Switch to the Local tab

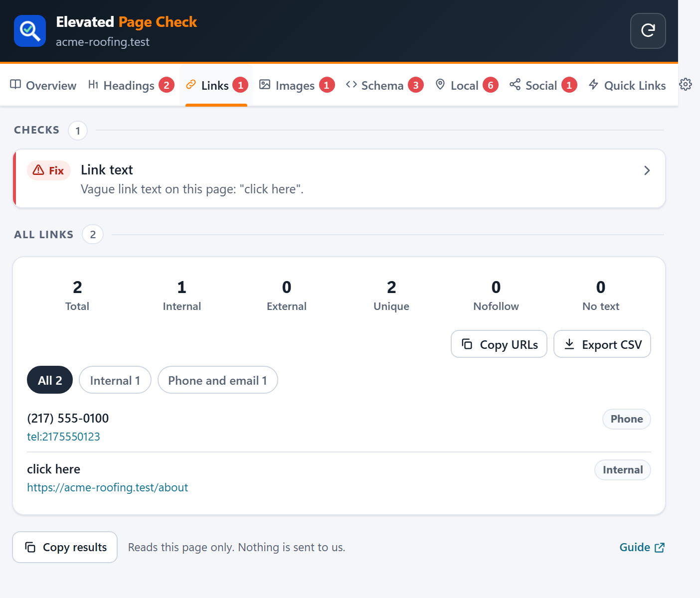pyautogui.click(x=466, y=86)
